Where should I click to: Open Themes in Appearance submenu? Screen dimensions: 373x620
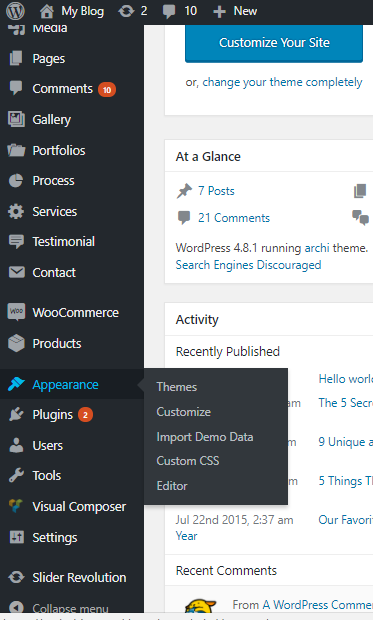176,387
